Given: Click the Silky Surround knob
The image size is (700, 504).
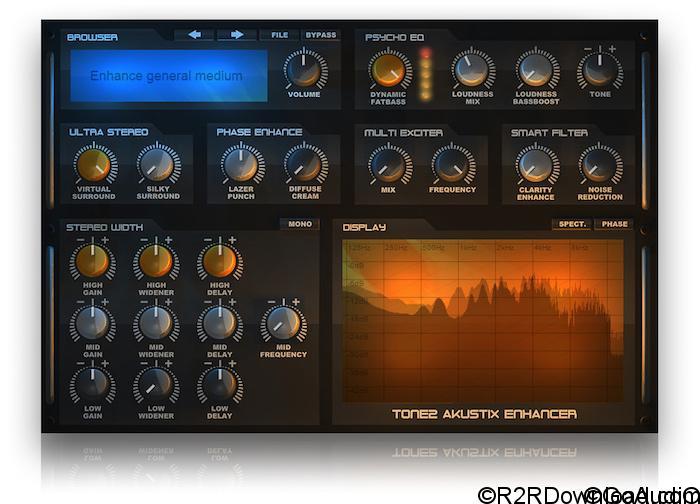Looking at the screenshot, I should pyautogui.click(x=158, y=164).
